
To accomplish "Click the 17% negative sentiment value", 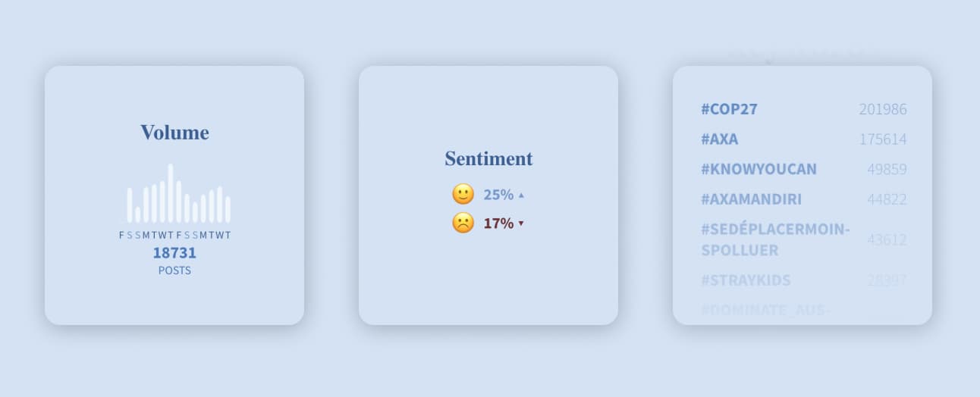I will click(x=498, y=224).
